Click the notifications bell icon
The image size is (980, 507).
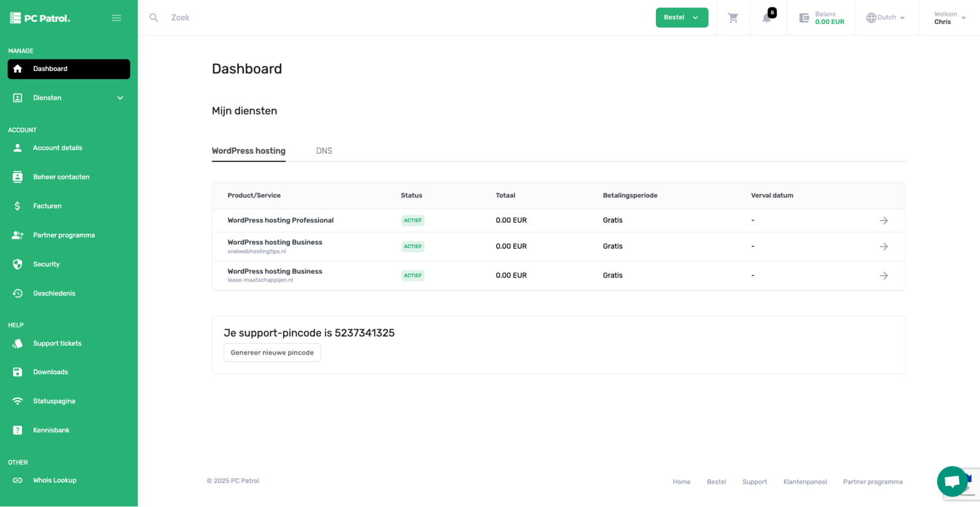766,18
